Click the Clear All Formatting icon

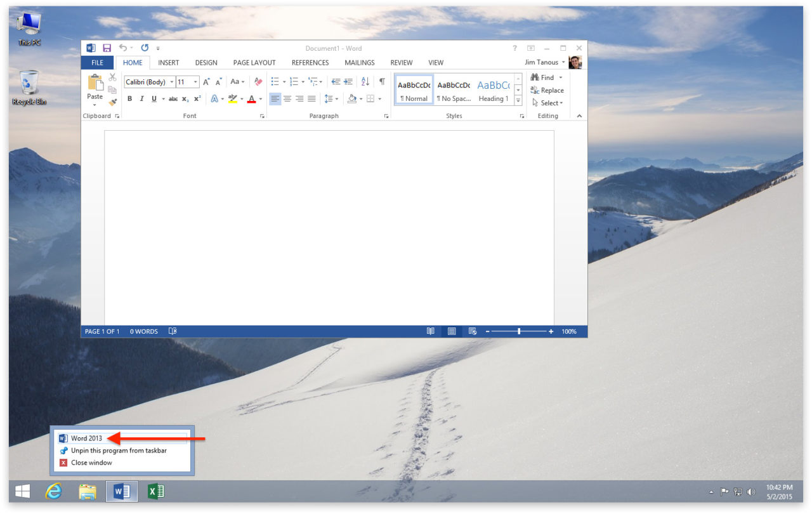[x=258, y=81]
